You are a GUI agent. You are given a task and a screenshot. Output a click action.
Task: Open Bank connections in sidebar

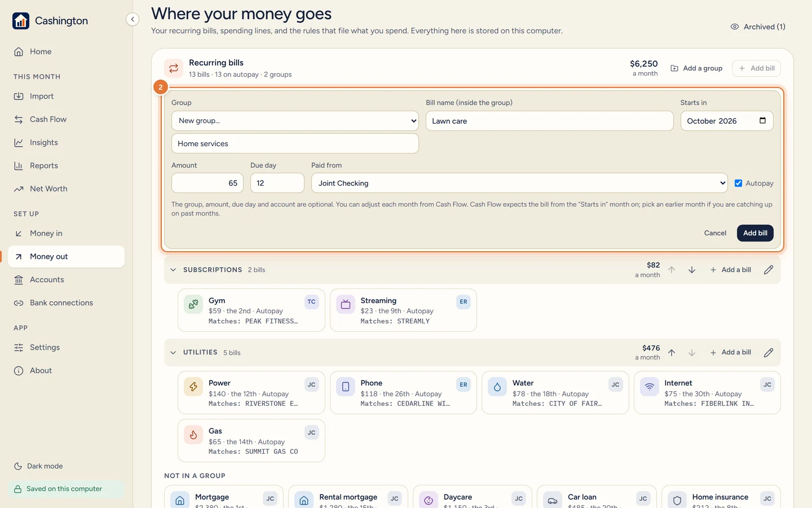pos(66,303)
